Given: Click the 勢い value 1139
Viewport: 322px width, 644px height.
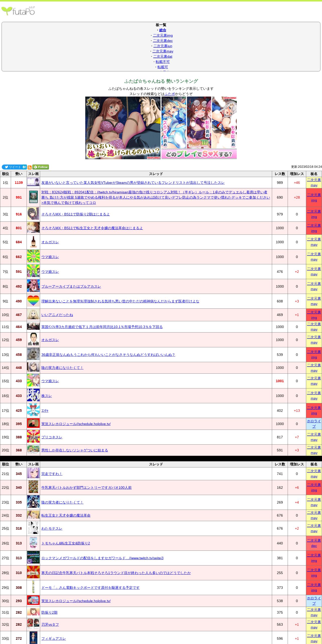Looking at the screenshot, I should (19, 183).
